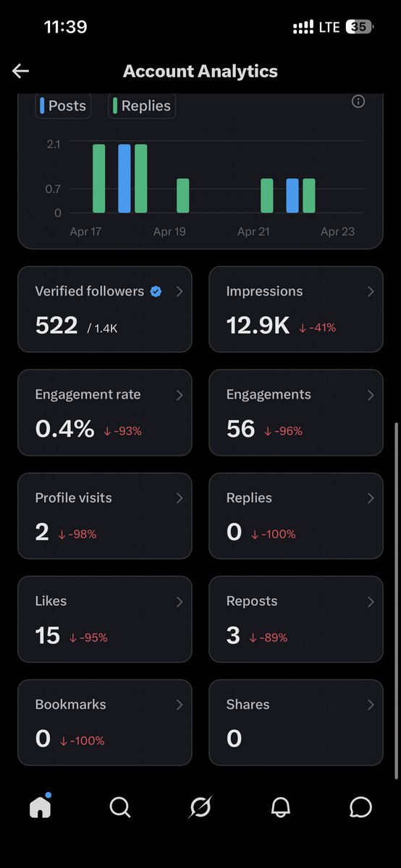Open the Notifications bell icon

pyautogui.click(x=280, y=807)
